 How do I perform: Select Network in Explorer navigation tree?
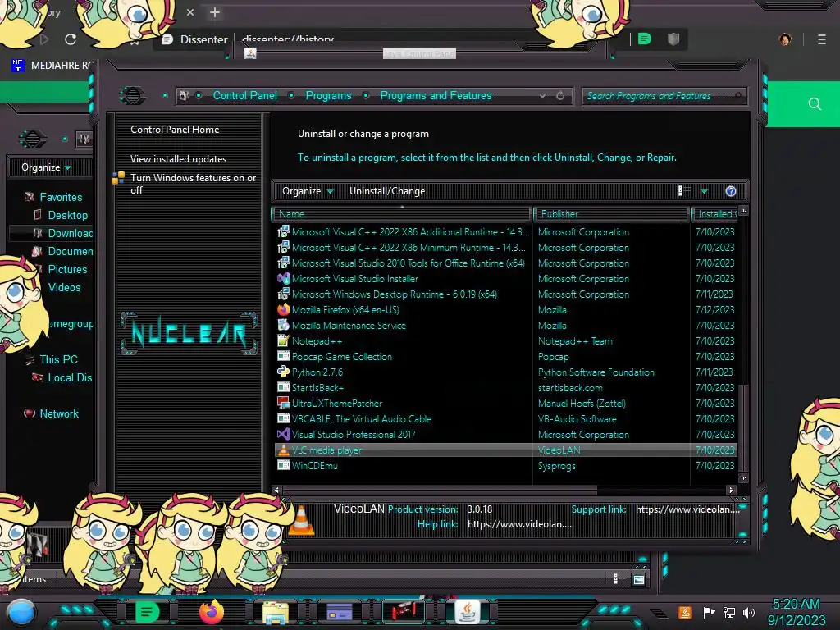(59, 413)
